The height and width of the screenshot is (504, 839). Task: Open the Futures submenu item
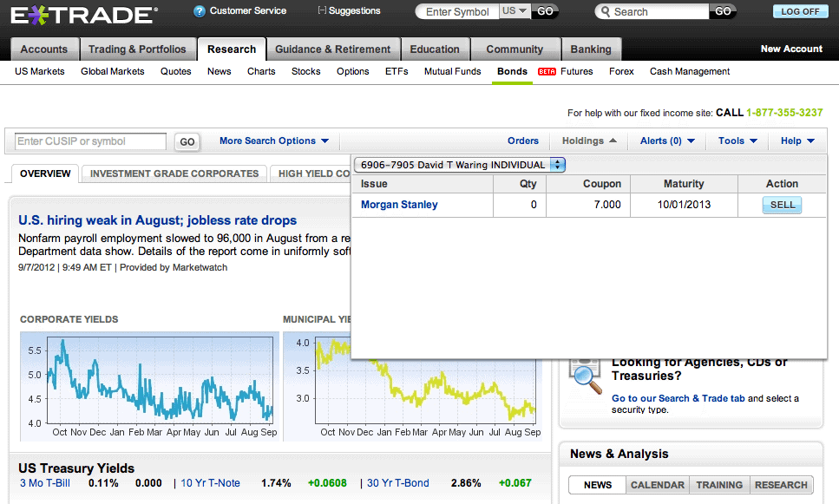(x=577, y=72)
